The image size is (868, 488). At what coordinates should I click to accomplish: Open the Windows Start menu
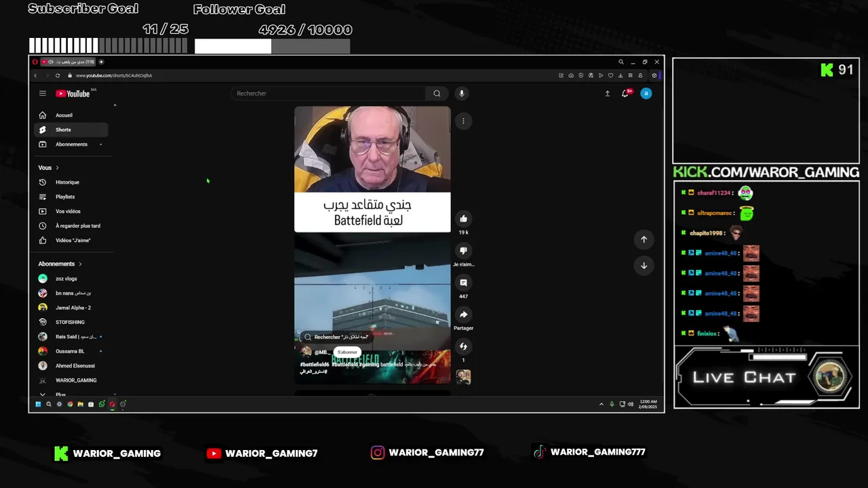pyautogui.click(x=38, y=404)
